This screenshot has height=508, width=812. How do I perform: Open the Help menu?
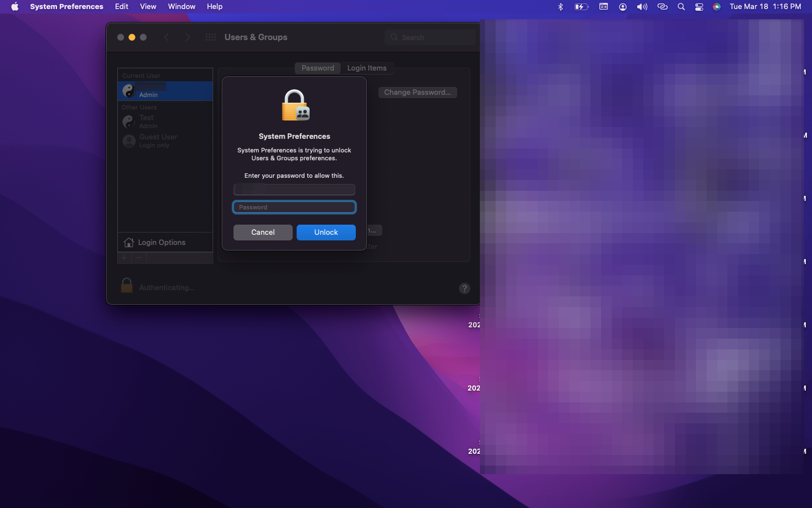(215, 7)
